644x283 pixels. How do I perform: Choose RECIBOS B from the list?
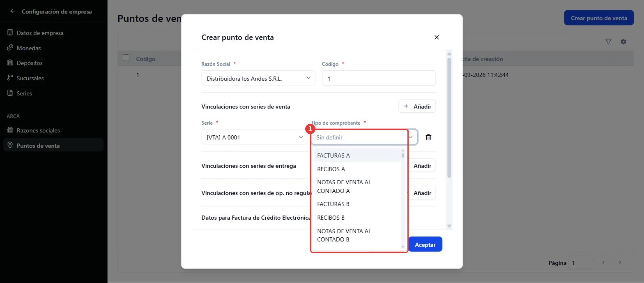pyautogui.click(x=357, y=218)
